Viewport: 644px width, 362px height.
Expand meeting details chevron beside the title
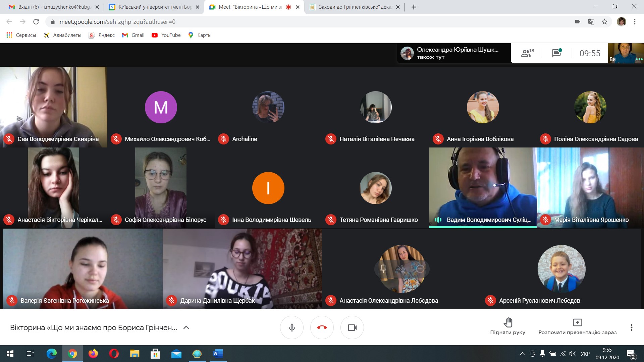[x=186, y=327]
